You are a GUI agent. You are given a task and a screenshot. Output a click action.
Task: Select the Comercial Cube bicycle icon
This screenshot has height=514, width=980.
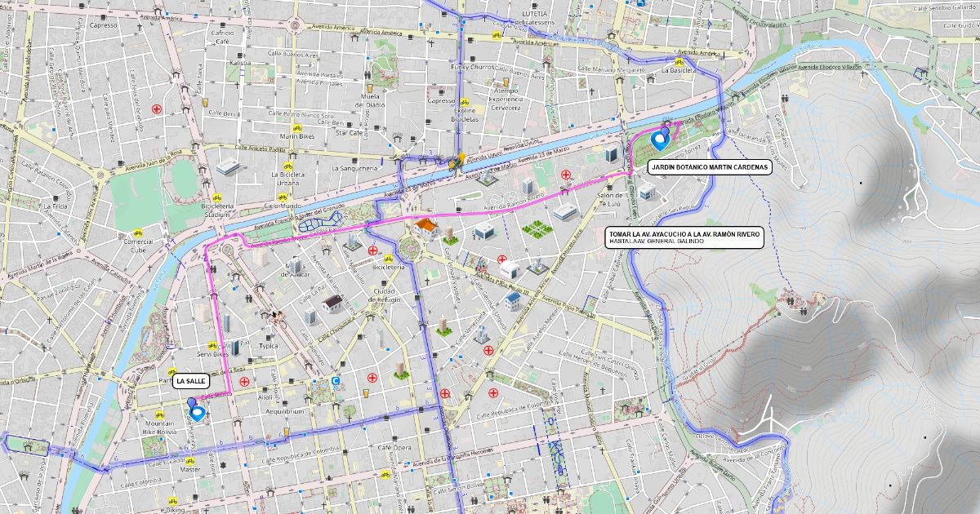(138, 233)
